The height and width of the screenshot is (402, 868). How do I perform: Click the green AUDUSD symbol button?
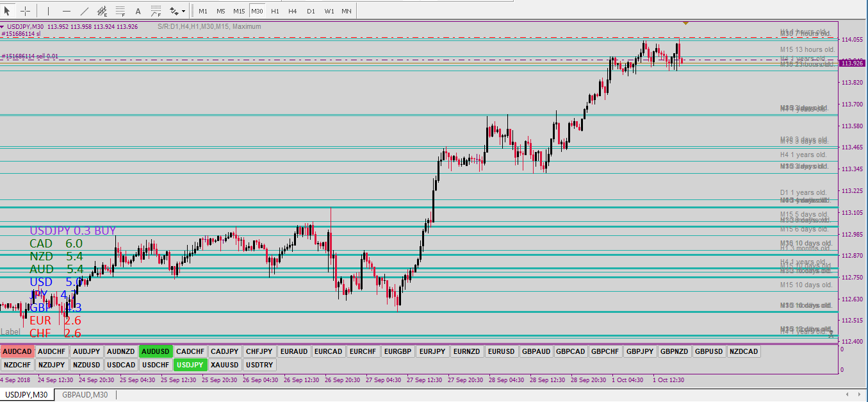click(156, 351)
